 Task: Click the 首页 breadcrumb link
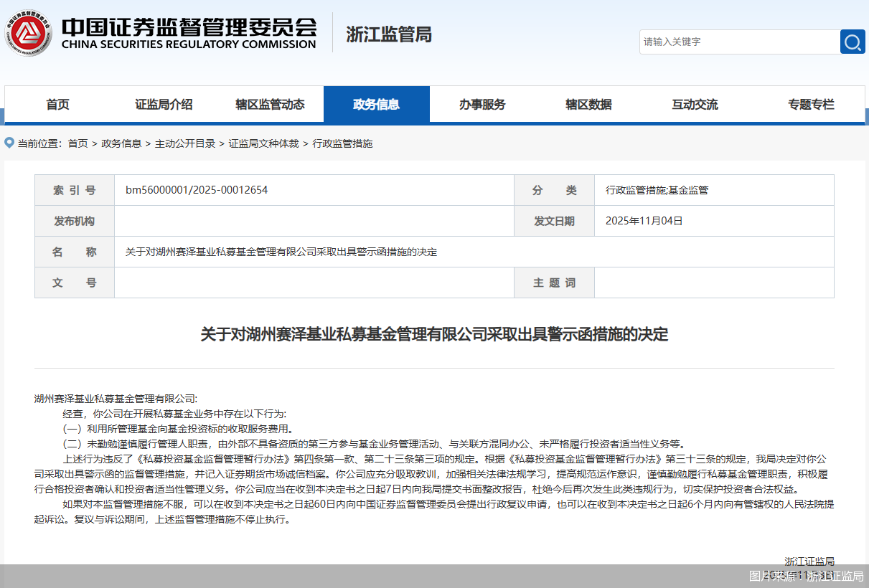click(x=77, y=143)
